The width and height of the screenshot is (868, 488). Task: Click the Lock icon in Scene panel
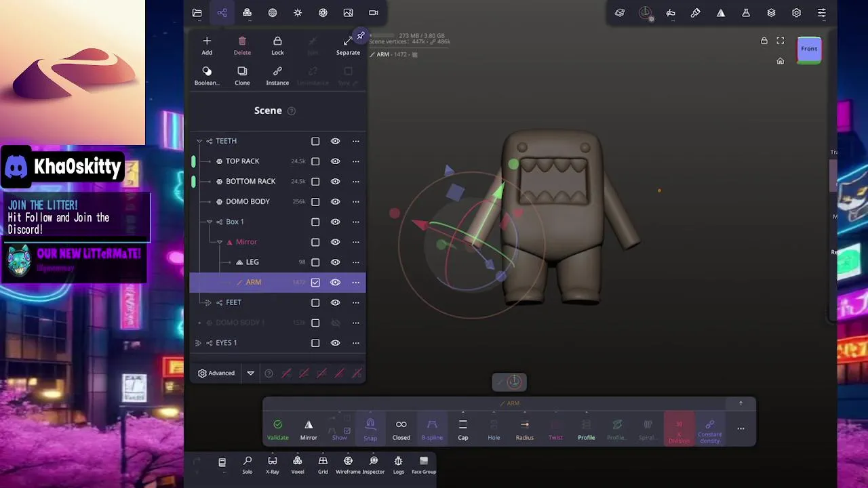click(x=277, y=45)
